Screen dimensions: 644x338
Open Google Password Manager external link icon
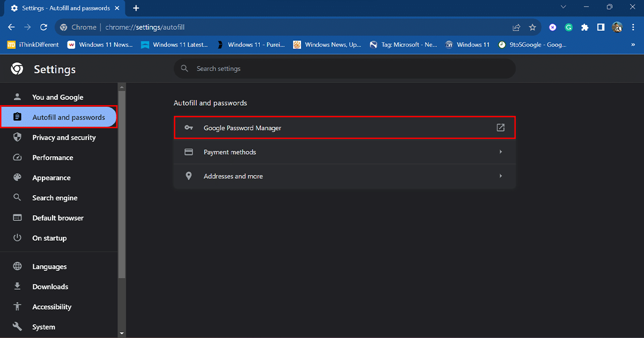point(500,128)
